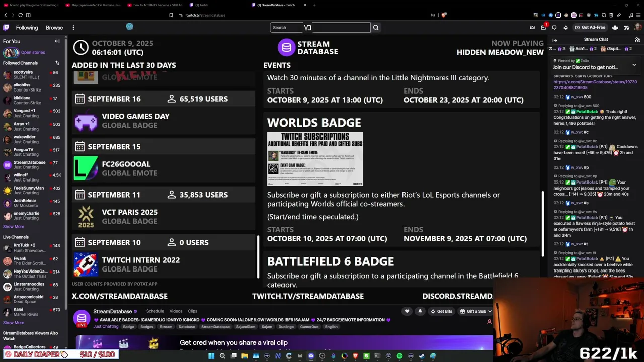Open the x.com/StreamDatabase link in chat
644x362 pixels.
click(x=595, y=84)
